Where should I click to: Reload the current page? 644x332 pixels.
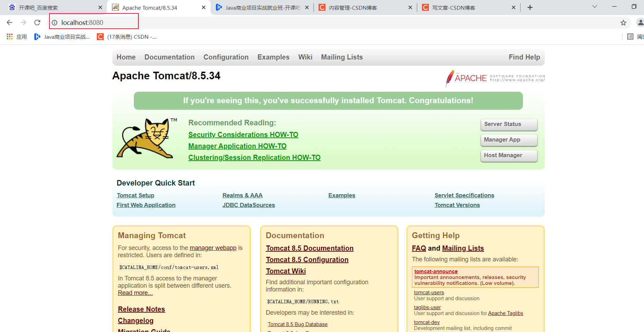(37, 23)
